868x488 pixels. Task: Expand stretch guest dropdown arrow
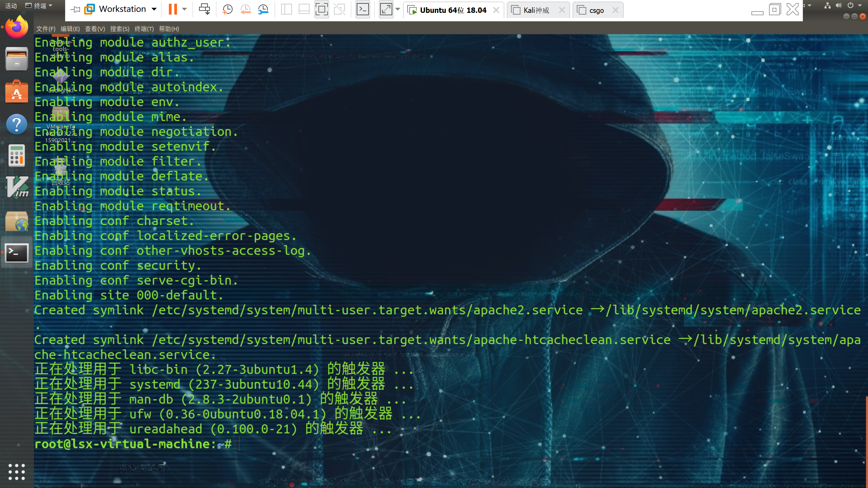[398, 9]
